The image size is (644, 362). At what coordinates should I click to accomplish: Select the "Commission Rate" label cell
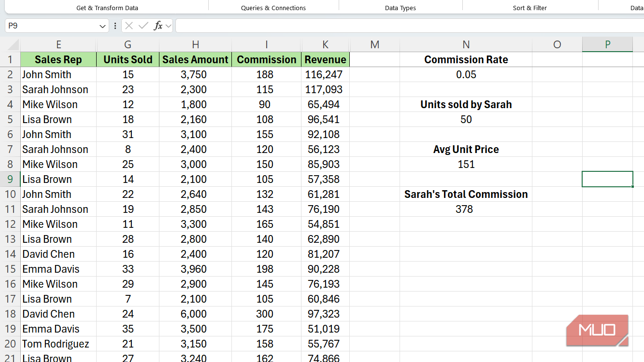tap(466, 60)
